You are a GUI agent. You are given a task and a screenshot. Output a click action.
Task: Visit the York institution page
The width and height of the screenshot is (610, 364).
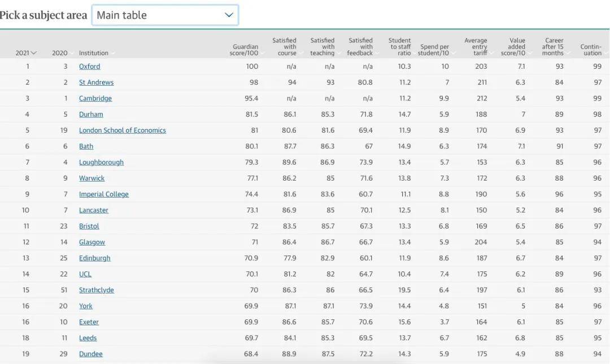[86, 306]
